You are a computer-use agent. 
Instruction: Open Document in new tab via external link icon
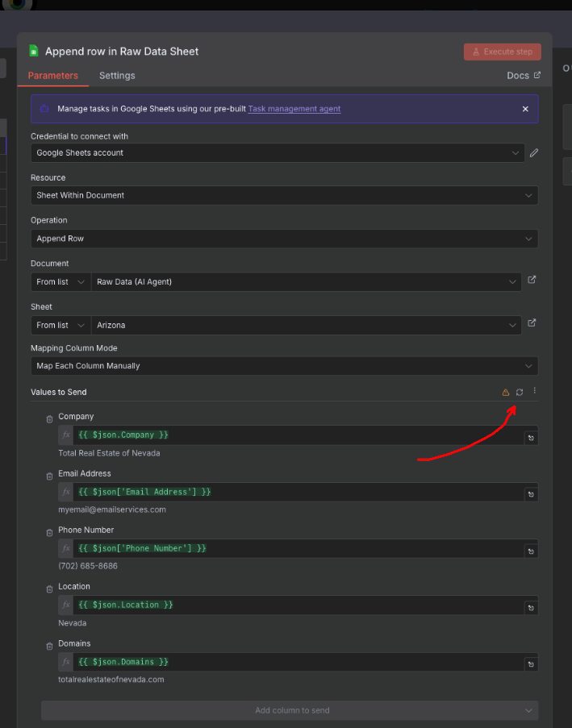pos(532,280)
